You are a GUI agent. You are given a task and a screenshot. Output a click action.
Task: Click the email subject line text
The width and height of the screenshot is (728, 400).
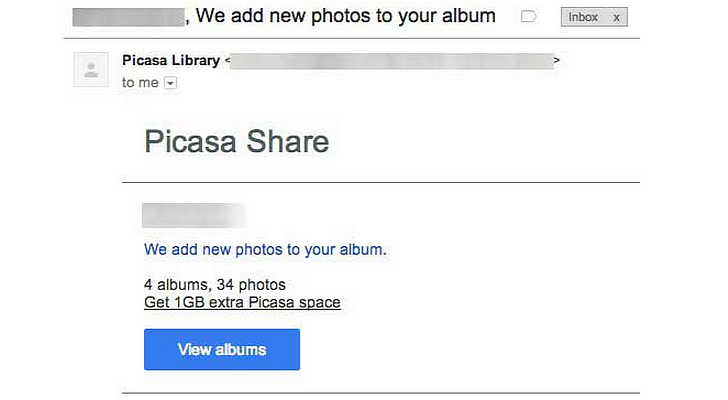pos(345,16)
